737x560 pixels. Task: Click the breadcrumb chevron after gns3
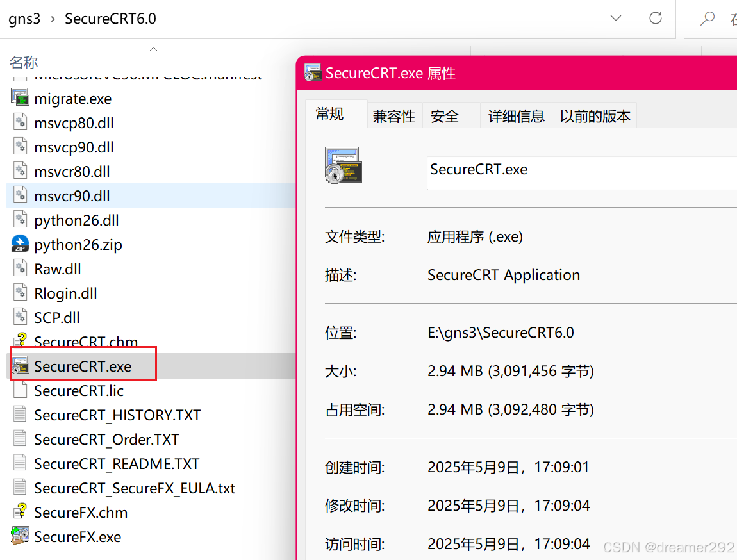click(x=53, y=19)
